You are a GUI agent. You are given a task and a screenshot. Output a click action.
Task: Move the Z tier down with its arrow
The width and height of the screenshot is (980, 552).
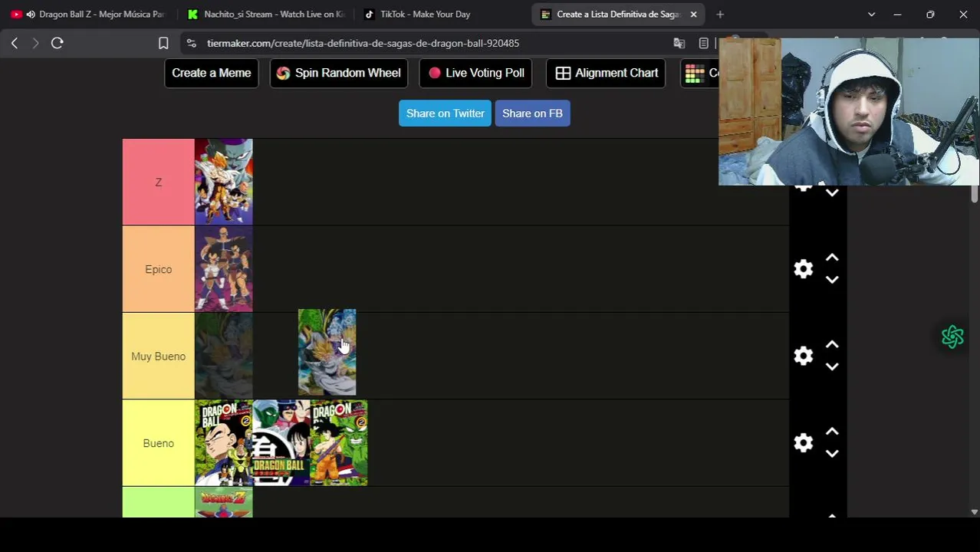click(832, 193)
